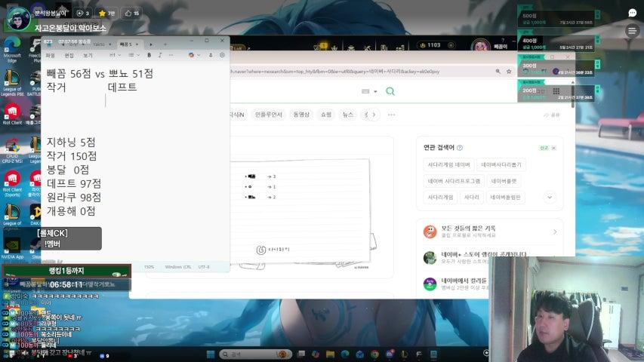Image resolution: width=644 pixels, height=362 pixels.
Task: Open Microsoft Edge desktop shortcut
Action: click(x=12, y=49)
